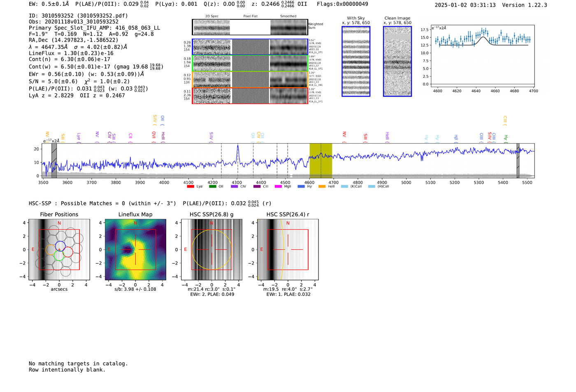This screenshot has height=392, width=576.
Task: Open the Fiber Positions panel image
Action: point(59,250)
